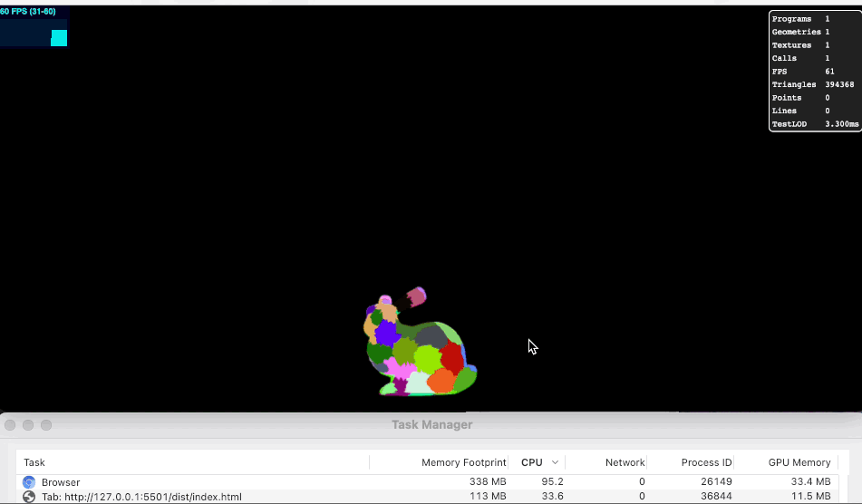
Task: Click the '60 FPS (31-60)' label
Action: click(x=28, y=11)
